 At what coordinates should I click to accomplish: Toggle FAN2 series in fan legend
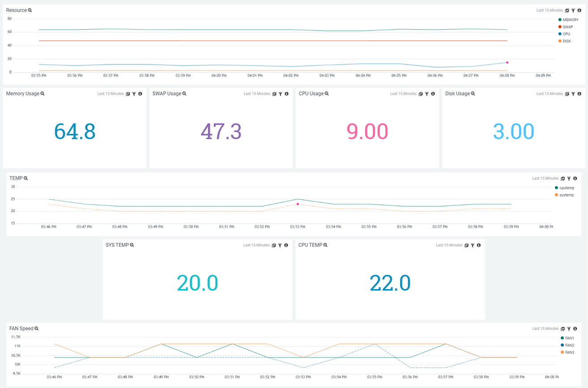click(567, 345)
